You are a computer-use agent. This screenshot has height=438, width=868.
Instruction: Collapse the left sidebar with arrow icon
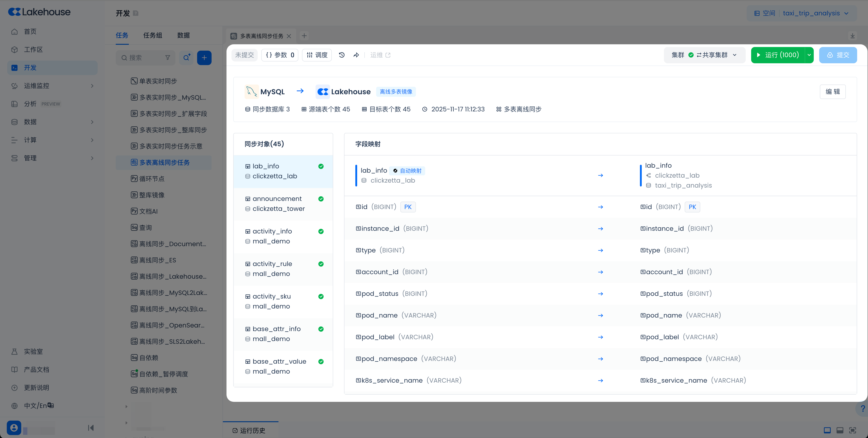(91, 428)
